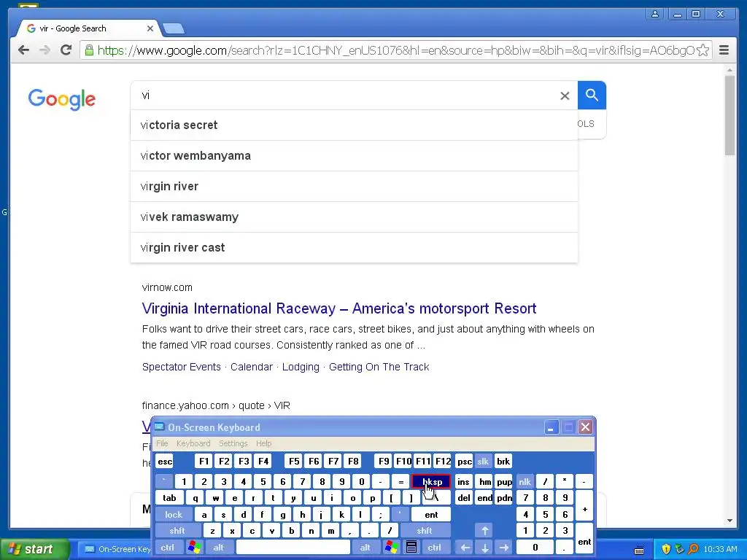Open Virginia International Raceway result link
Viewport: 747px width, 560px height.
point(339,308)
